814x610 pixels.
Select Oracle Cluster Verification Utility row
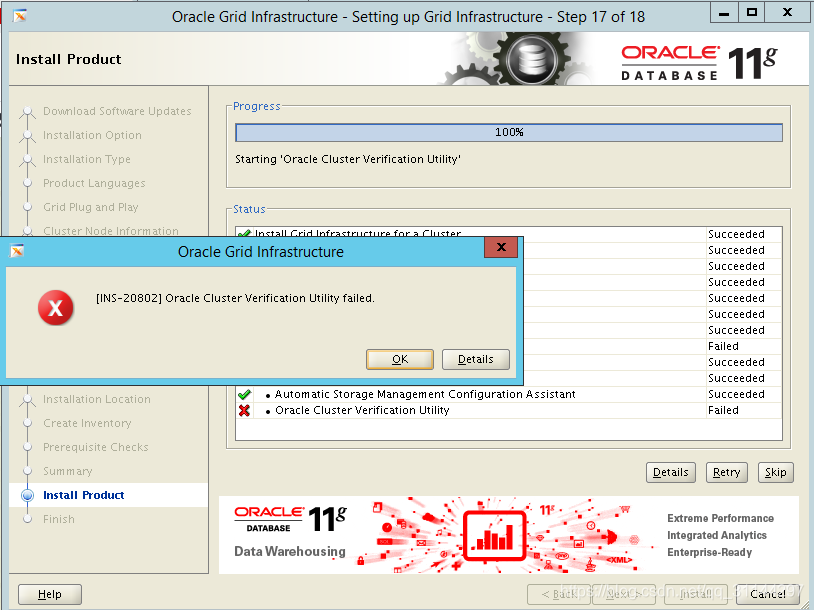[509, 410]
